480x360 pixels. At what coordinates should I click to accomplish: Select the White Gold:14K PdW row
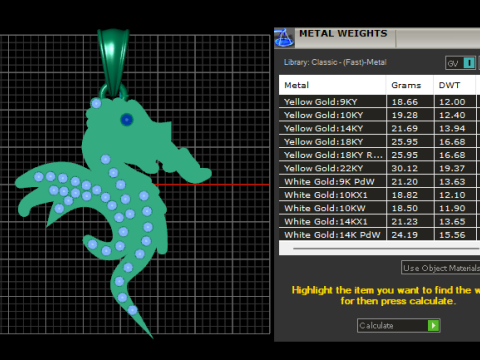[379, 235]
